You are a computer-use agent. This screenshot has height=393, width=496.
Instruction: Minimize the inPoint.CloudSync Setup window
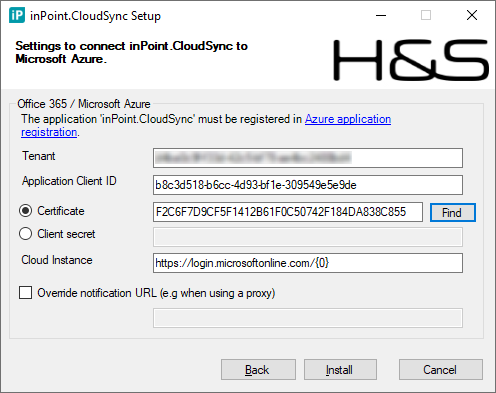click(x=381, y=15)
